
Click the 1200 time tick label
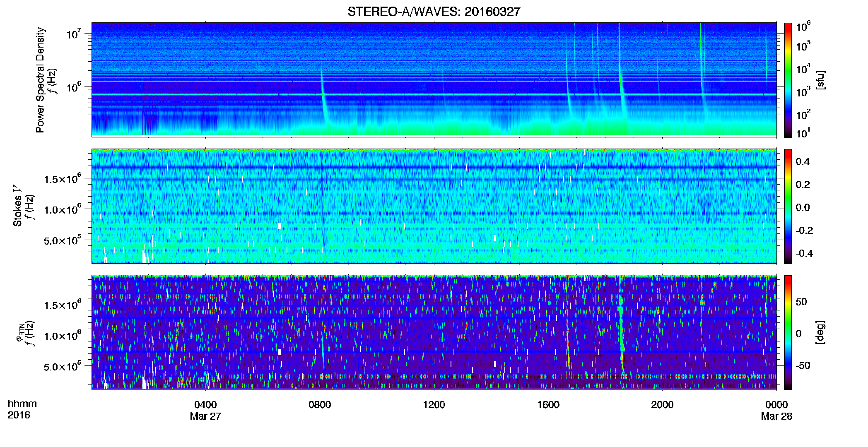[x=434, y=405]
